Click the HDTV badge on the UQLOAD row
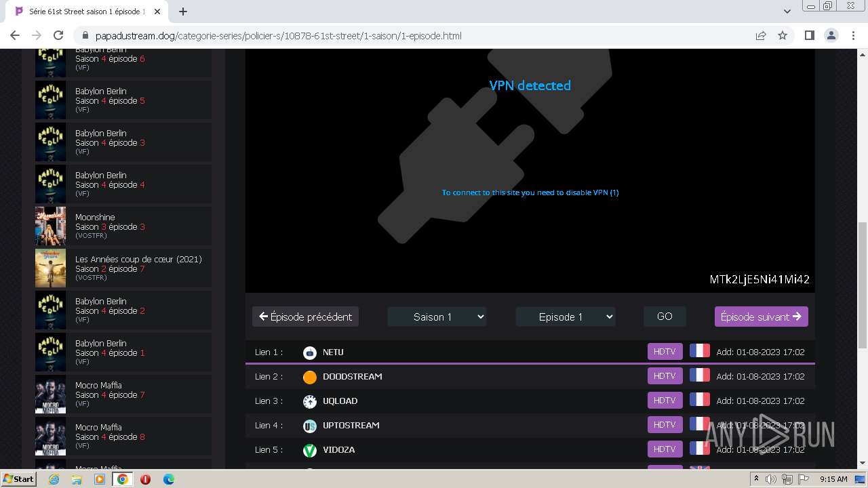The width and height of the screenshot is (868, 488). [665, 401]
